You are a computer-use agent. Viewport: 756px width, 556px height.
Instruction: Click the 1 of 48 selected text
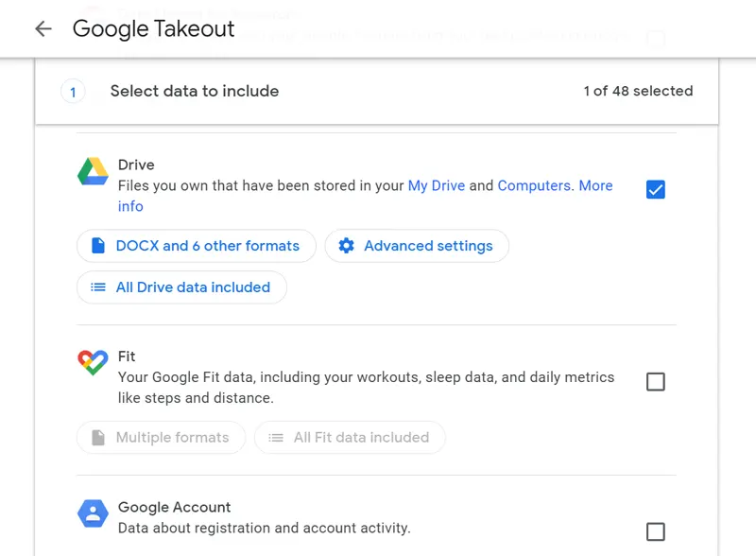tap(638, 91)
